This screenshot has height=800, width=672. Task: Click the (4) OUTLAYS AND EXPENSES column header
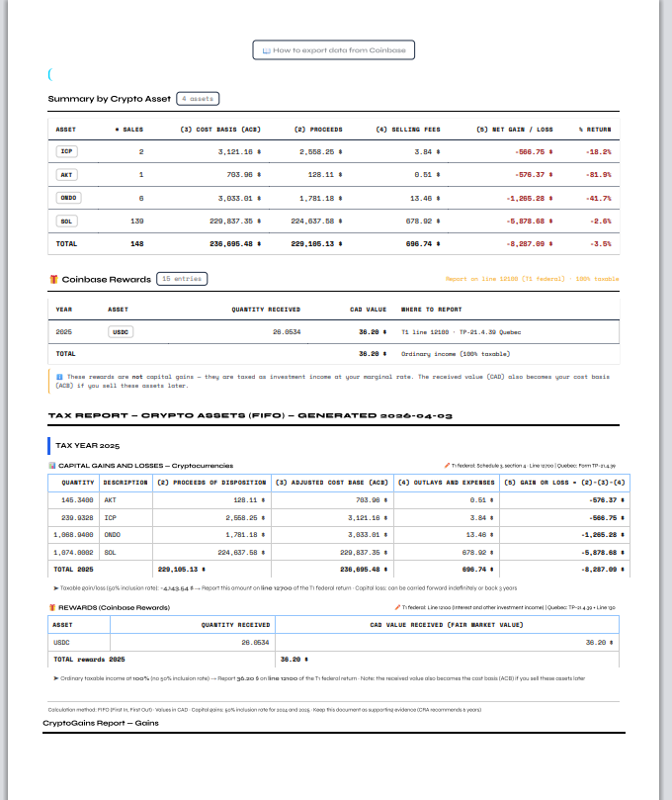pyautogui.click(x=446, y=483)
